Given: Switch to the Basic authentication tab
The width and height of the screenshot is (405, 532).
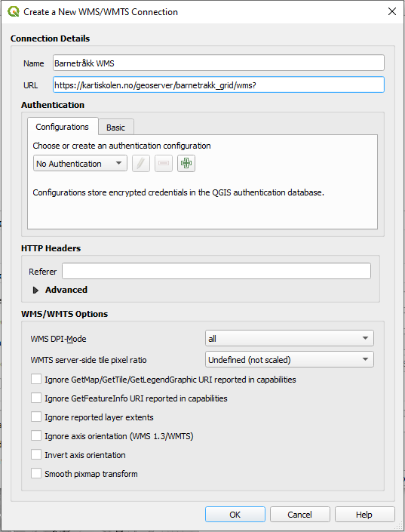Looking at the screenshot, I should (115, 128).
